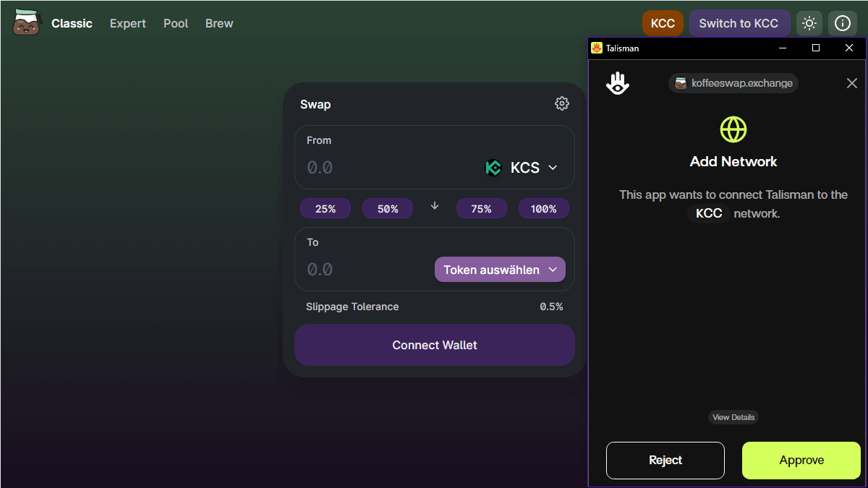Toggle light theme sun icon
Image resolution: width=868 pixels, height=488 pixels.
coord(809,23)
